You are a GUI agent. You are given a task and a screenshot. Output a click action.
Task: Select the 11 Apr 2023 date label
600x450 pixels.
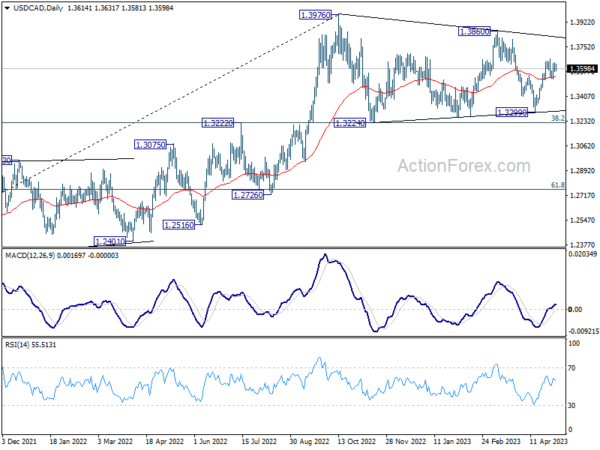click(549, 441)
